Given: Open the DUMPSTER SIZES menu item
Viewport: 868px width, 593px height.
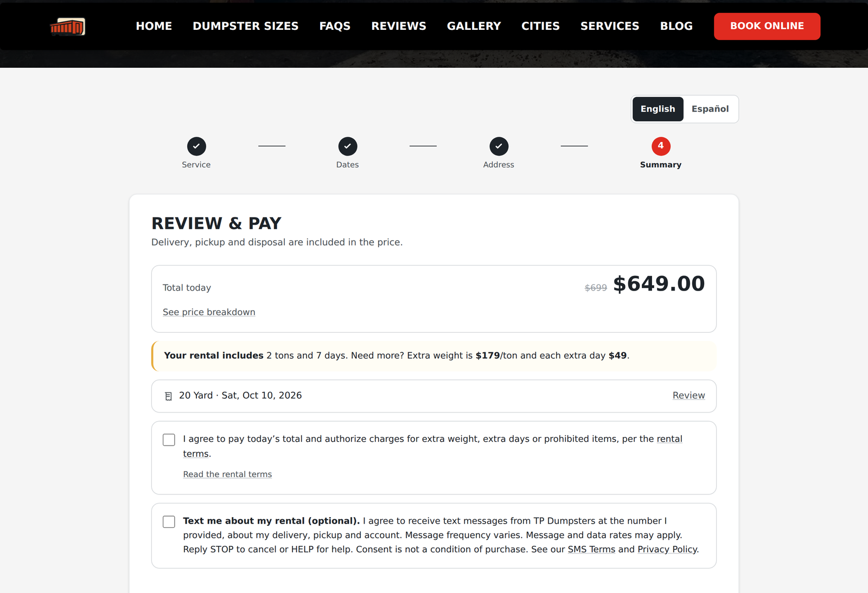Looking at the screenshot, I should pyautogui.click(x=246, y=26).
